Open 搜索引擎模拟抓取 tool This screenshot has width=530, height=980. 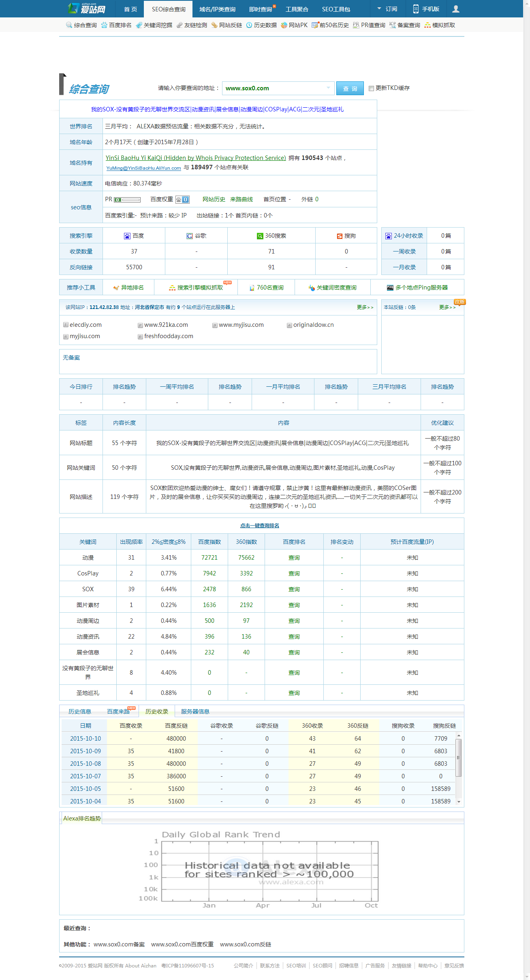[196, 288]
